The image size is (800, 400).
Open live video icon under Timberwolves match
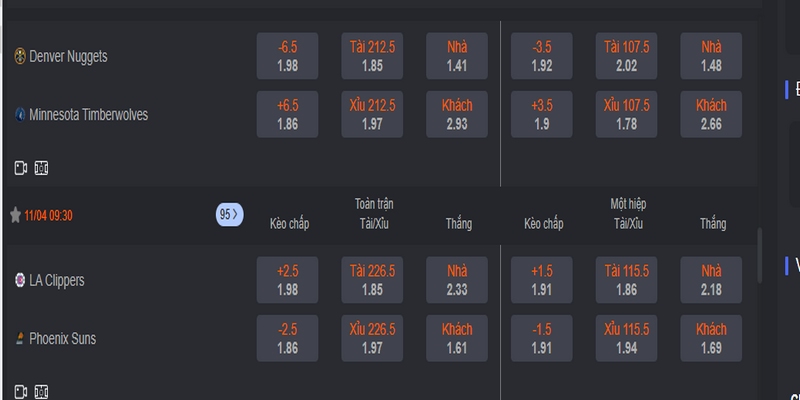click(20, 168)
